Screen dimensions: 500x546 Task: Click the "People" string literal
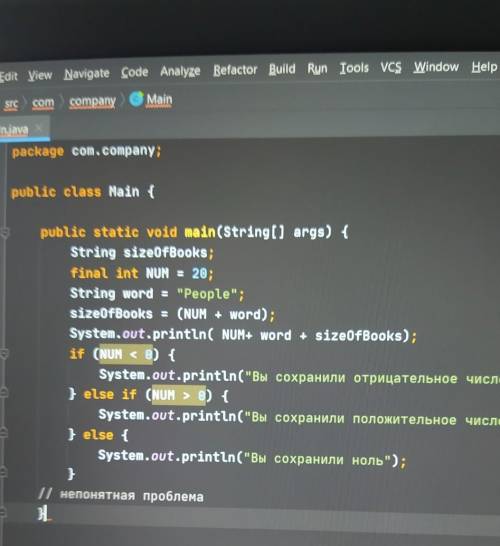[207, 294]
